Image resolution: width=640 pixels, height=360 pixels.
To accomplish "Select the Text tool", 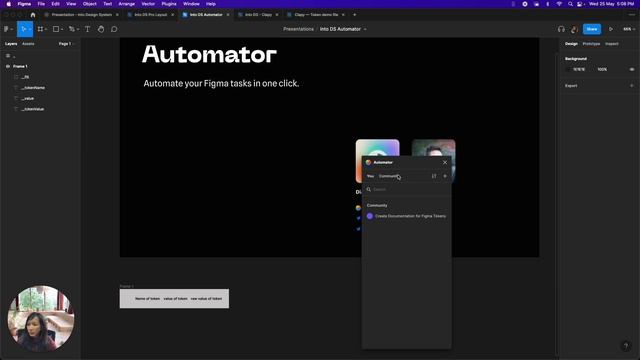I will click(87, 29).
